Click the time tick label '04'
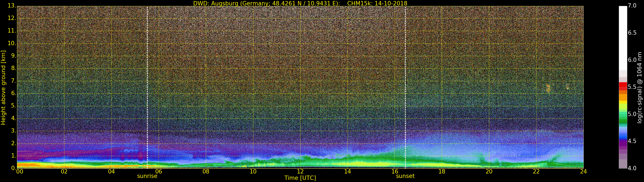This screenshot has height=182, width=644. coord(111,172)
